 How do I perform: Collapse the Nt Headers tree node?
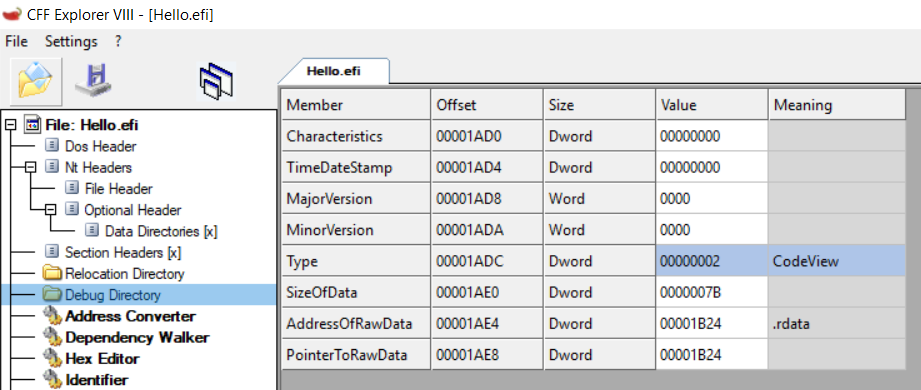[31, 167]
